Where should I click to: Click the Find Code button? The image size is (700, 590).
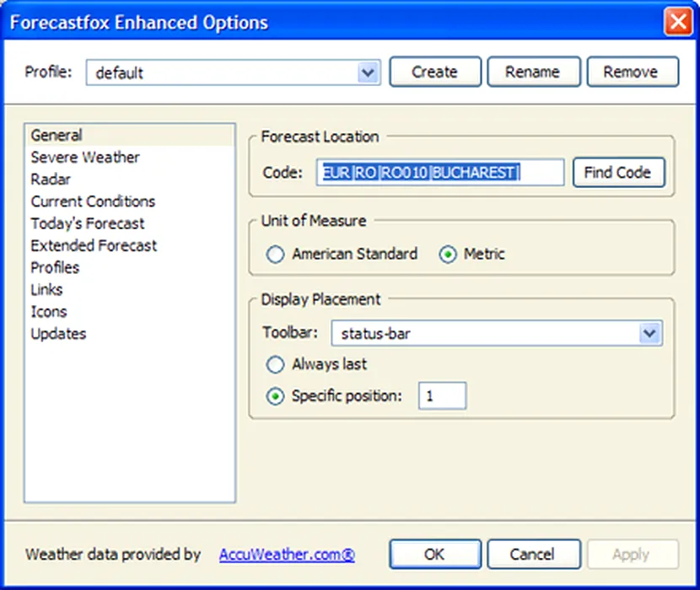pos(619,172)
